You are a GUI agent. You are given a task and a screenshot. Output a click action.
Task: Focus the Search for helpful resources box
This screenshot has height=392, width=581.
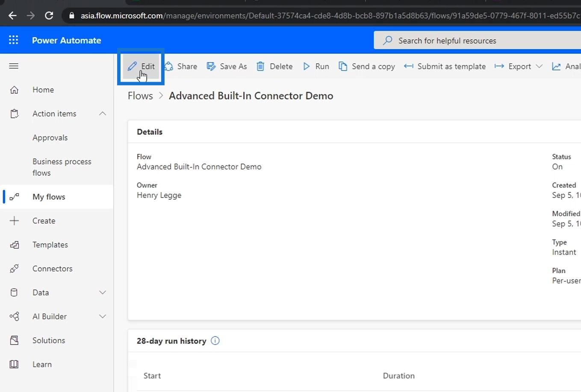[x=478, y=40]
